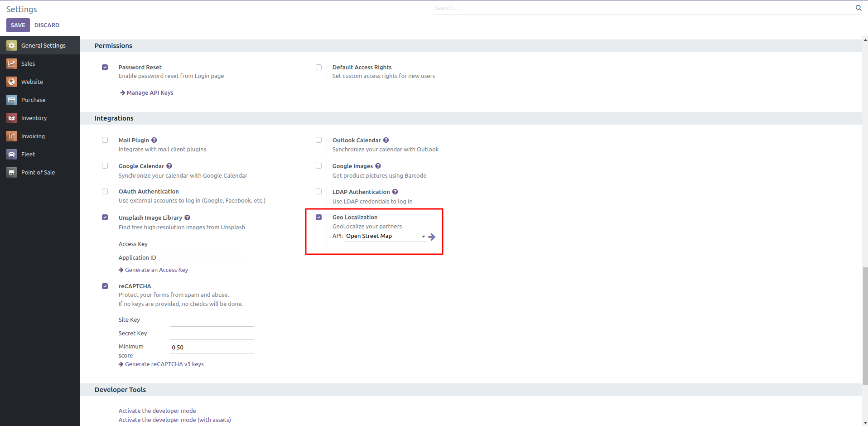Viewport: 868px width, 426px height.
Task: Click Manage API Keys link
Action: [149, 92]
